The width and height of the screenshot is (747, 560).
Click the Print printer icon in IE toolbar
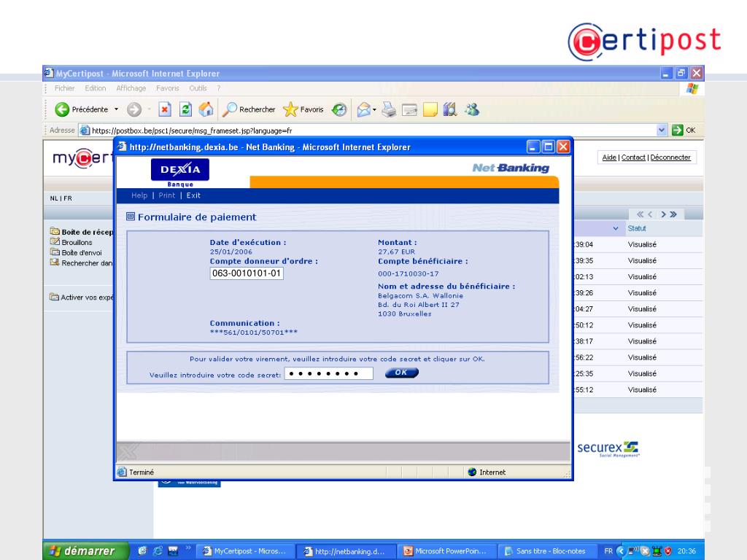tap(389, 109)
